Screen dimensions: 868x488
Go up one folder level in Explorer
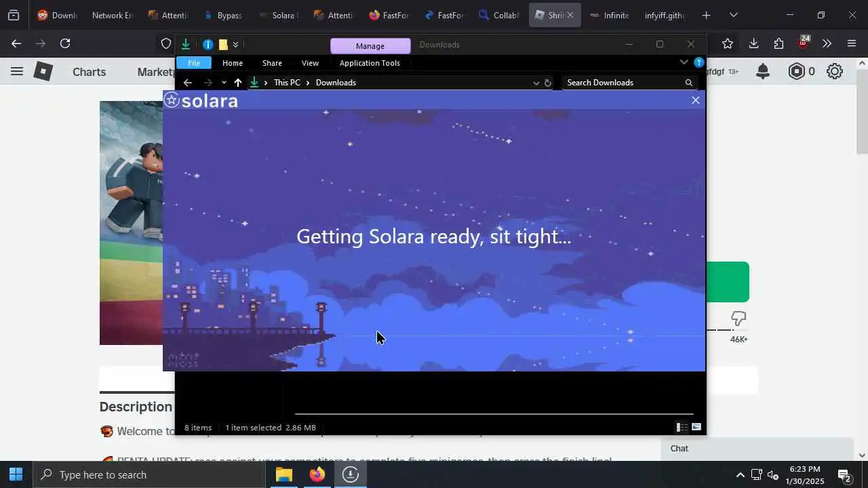pos(238,83)
